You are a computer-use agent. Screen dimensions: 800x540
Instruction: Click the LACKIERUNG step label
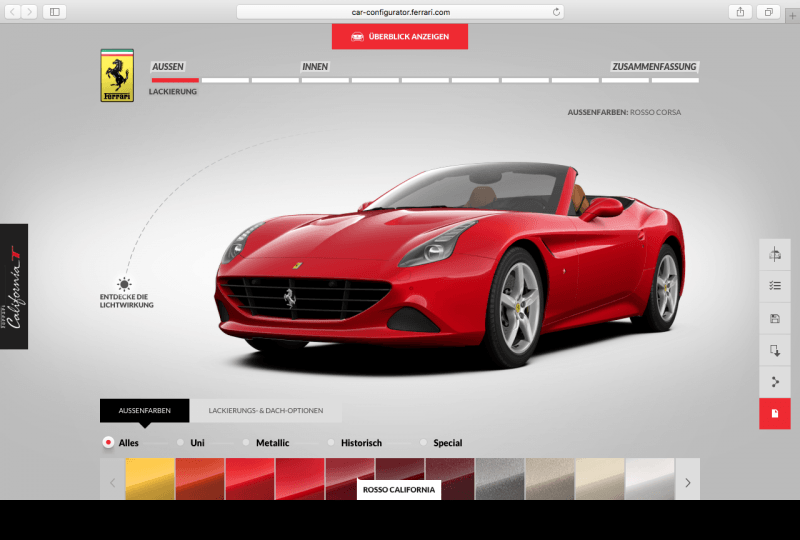[x=173, y=91]
